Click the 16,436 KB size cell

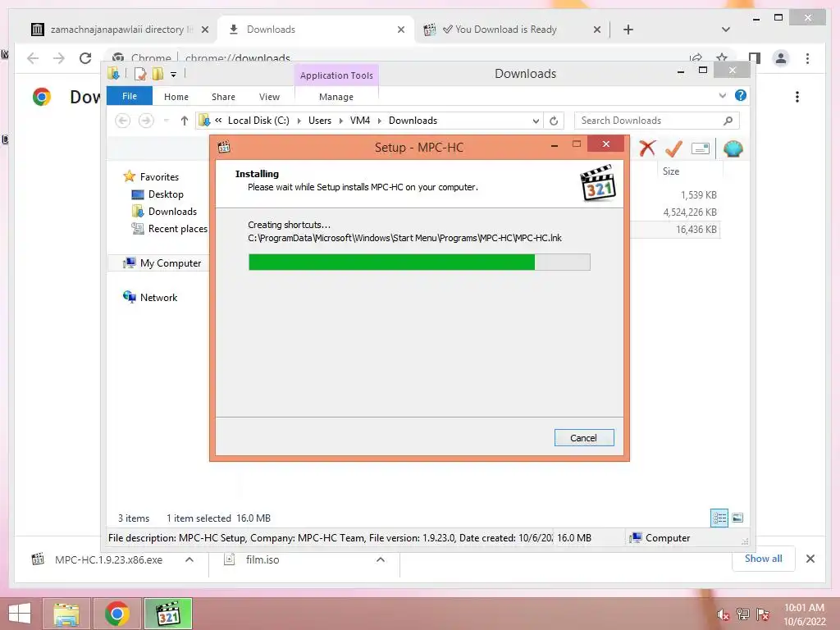point(696,230)
